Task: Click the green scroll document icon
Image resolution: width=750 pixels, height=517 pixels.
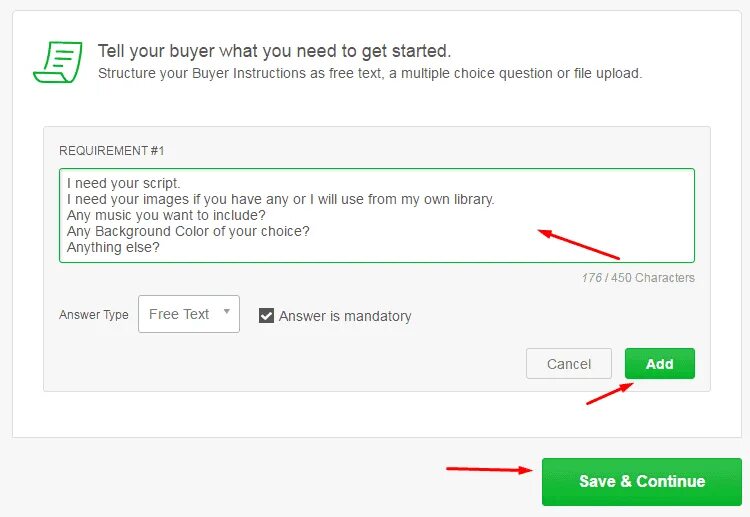Action: [58, 62]
